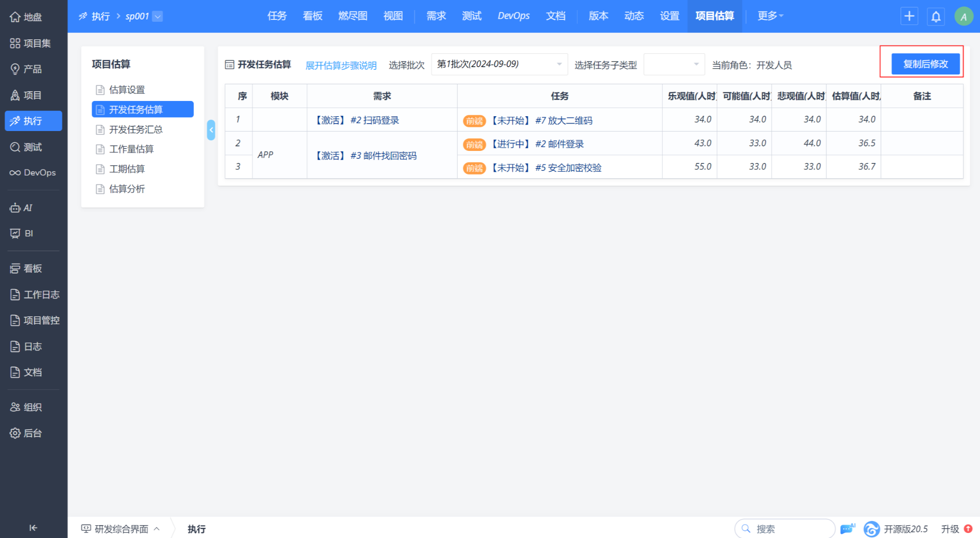This screenshot has width=980, height=538.
Task: Open the 选择批次 batch dropdown
Action: tap(499, 64)
